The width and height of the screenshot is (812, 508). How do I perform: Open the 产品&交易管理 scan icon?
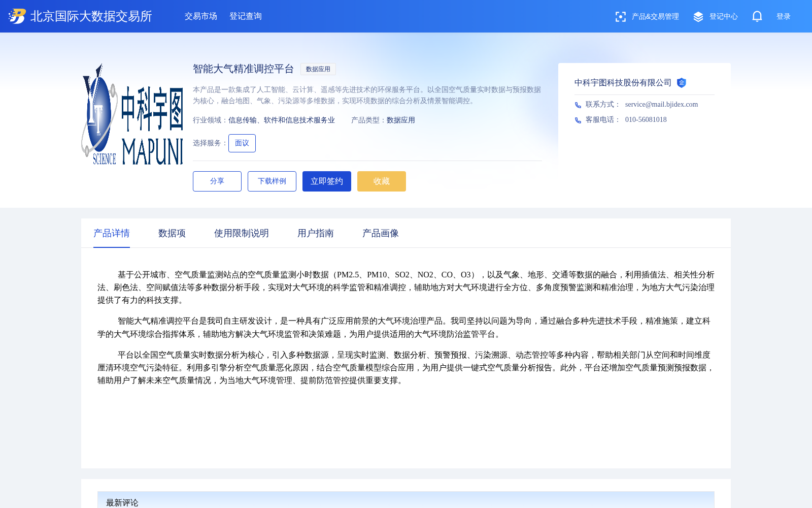click(620, 17)
